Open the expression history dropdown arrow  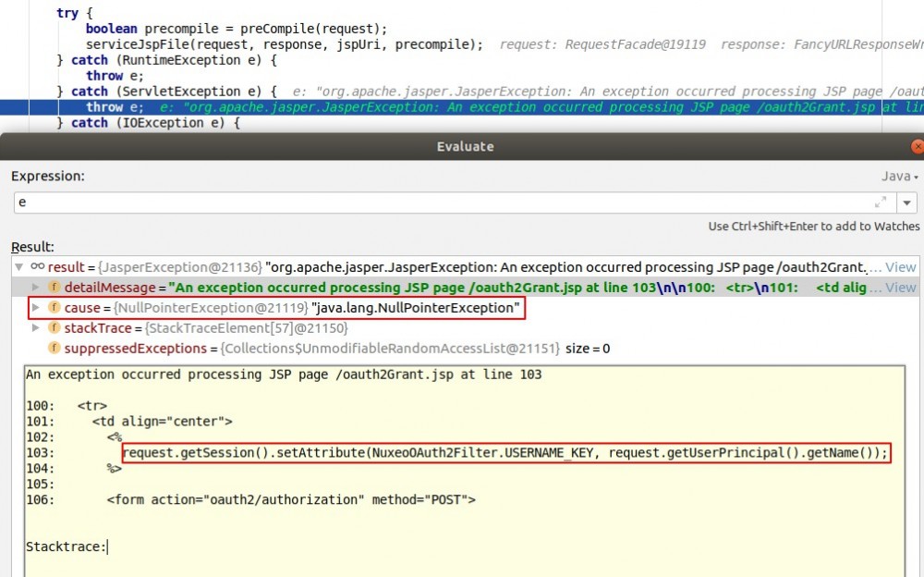point(907,203)
